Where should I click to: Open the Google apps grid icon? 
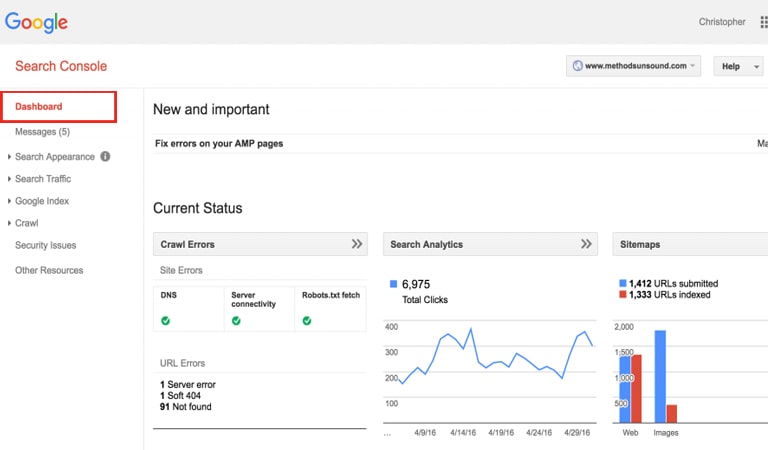tap(764, 22)
